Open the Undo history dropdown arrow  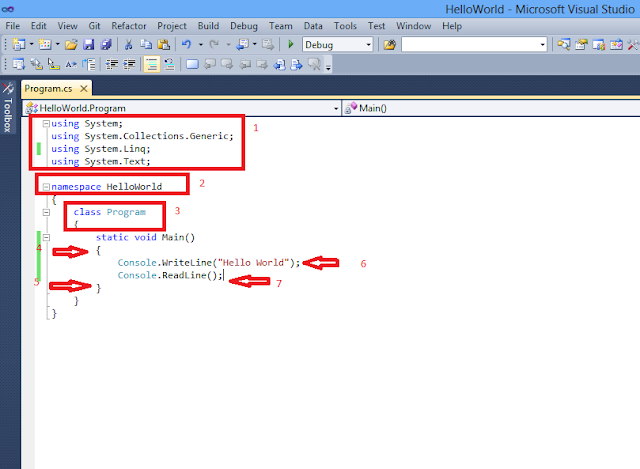pyautogui.click(x=200, y=44)
